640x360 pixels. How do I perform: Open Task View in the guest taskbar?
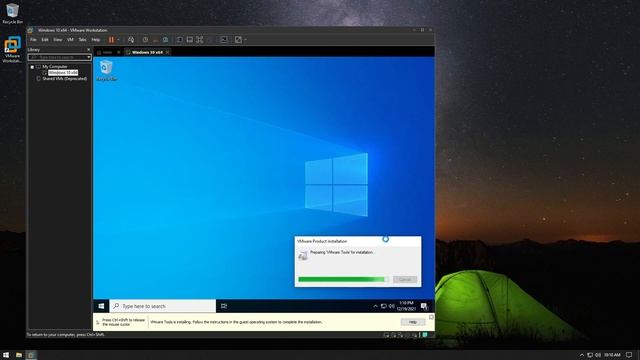(x=224, y=306)
